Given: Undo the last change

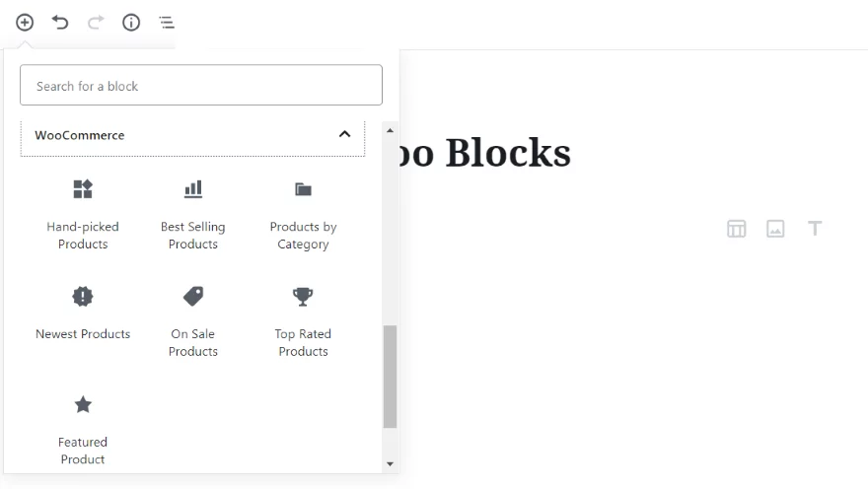Looking at the screenshot, I should tap(60, 23).
